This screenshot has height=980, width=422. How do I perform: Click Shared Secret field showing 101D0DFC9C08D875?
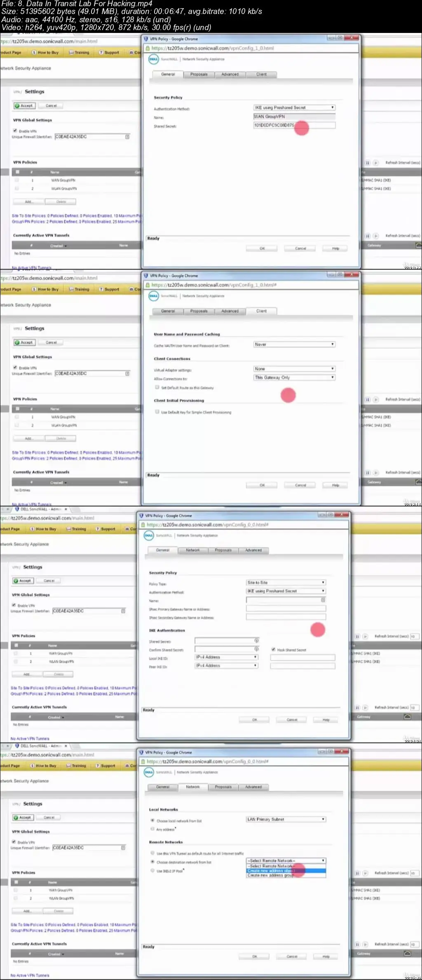coord(294,125)
